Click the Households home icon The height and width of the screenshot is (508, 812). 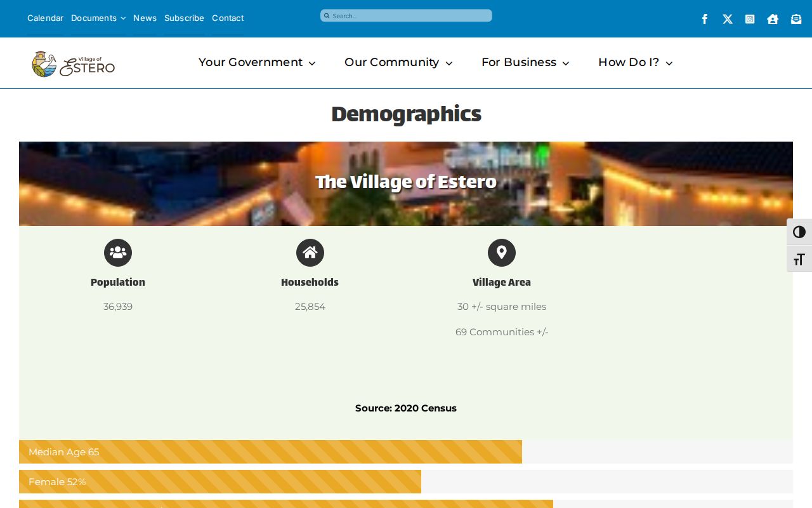(310, 253)
